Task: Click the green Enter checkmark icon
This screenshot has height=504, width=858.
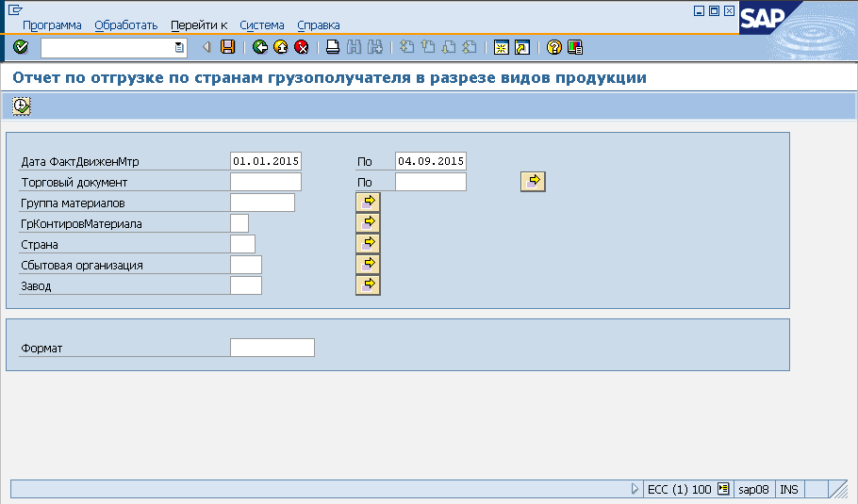Action: (21, 47)
